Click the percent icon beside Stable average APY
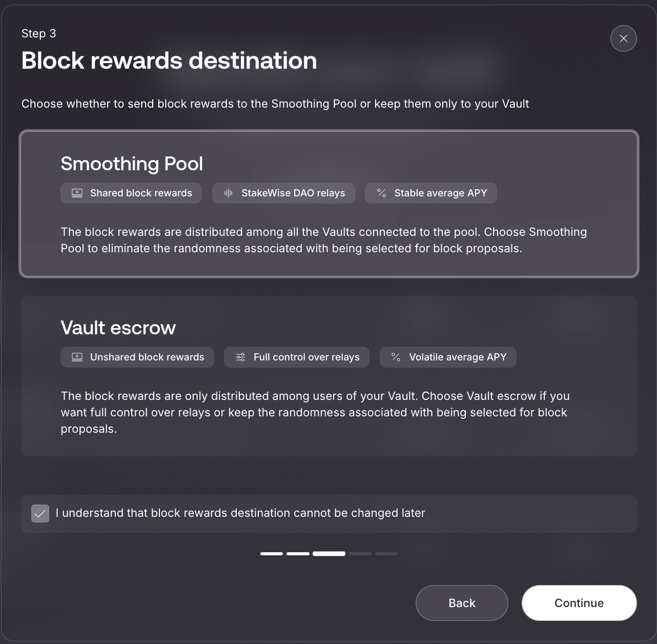This screenshot has height=644, width=657. point(381,193)
